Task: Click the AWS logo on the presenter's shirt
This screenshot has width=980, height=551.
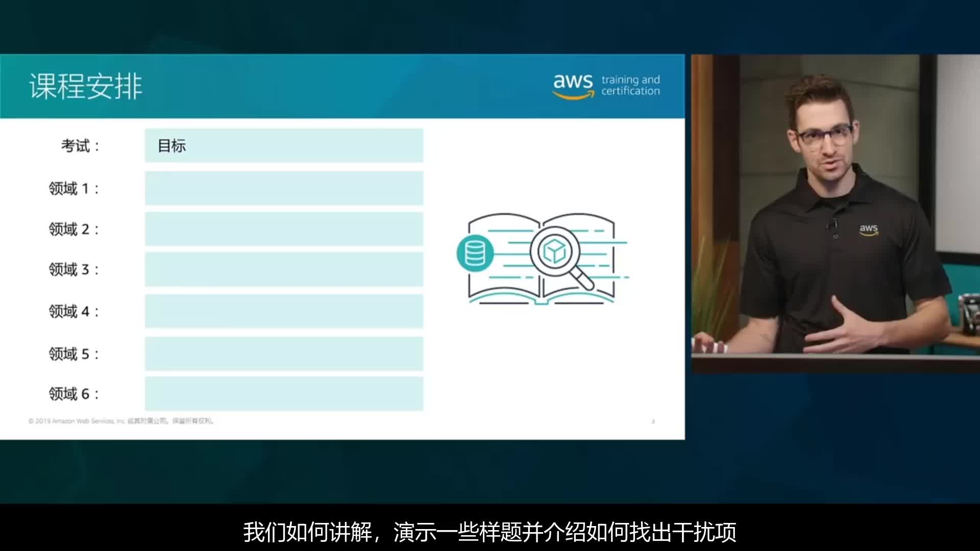Action: (x=868, y=229)
